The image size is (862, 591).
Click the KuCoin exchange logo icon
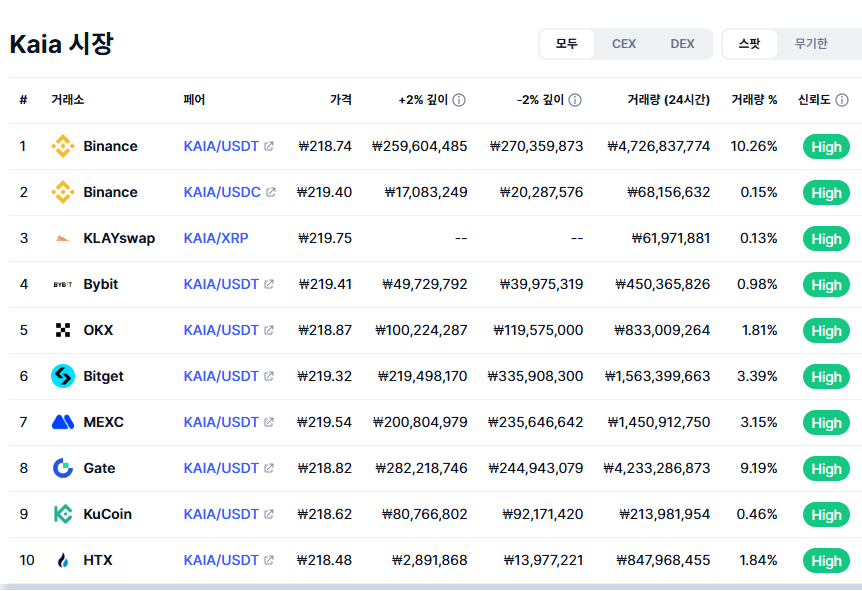(x=63, y=515)
